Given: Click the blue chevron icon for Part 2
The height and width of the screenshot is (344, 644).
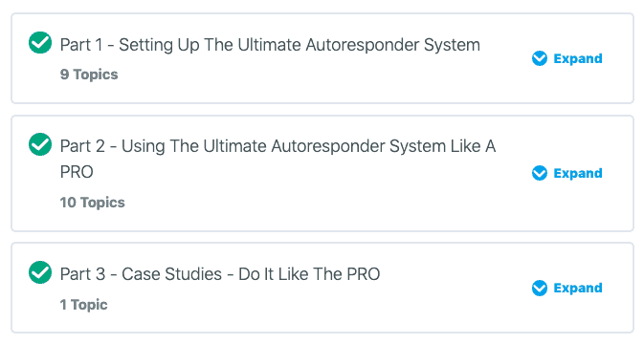Looking at the screenshot, I should click(x=540, y=173).
